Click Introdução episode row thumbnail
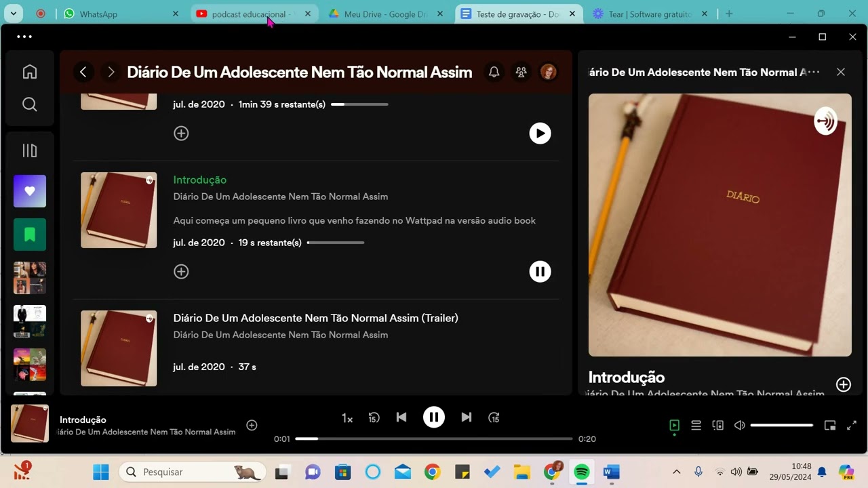868x488 pixels. [119, 210]
